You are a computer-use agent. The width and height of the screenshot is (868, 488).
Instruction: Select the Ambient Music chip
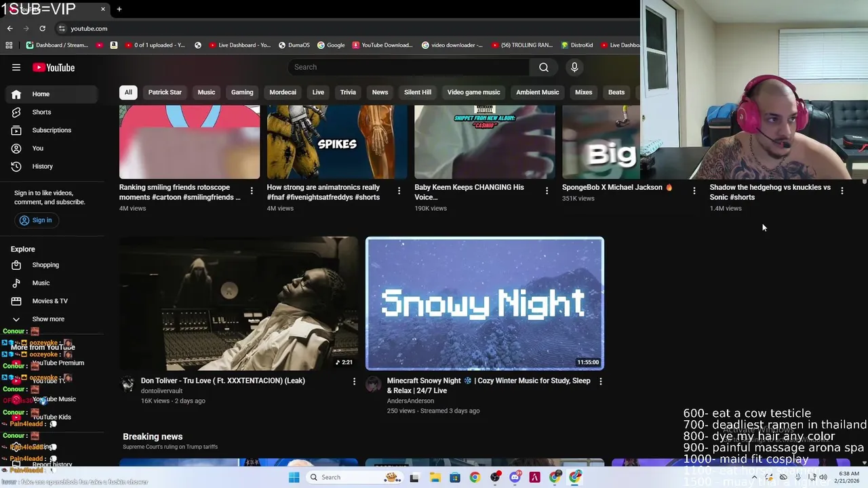[538, 92]
